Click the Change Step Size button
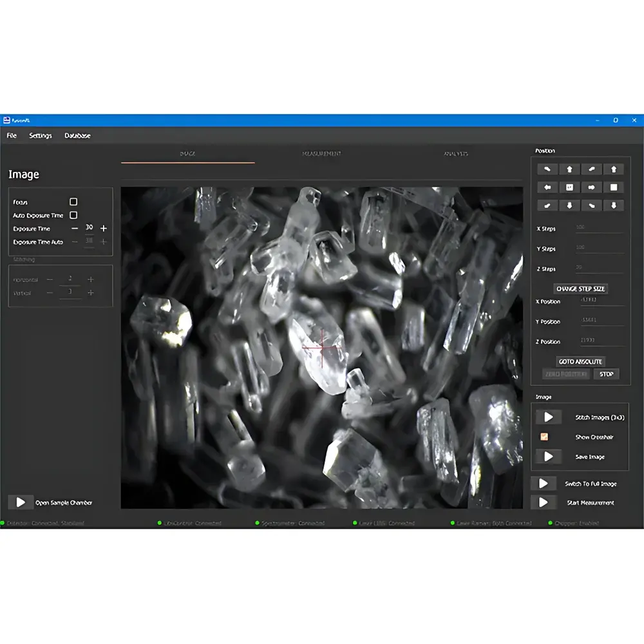The width and height of the screenshot is (644, 644). pyautogui.click(x=581, y=289)
